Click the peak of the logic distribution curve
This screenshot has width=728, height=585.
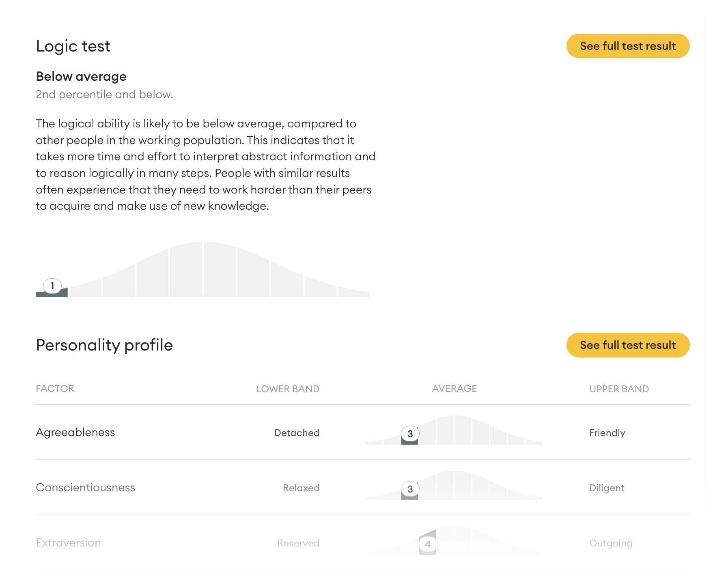pos(203,243)
